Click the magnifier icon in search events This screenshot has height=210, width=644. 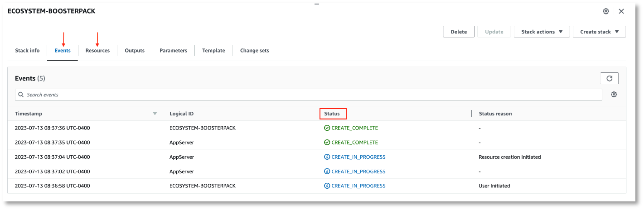tap(21, 95)
